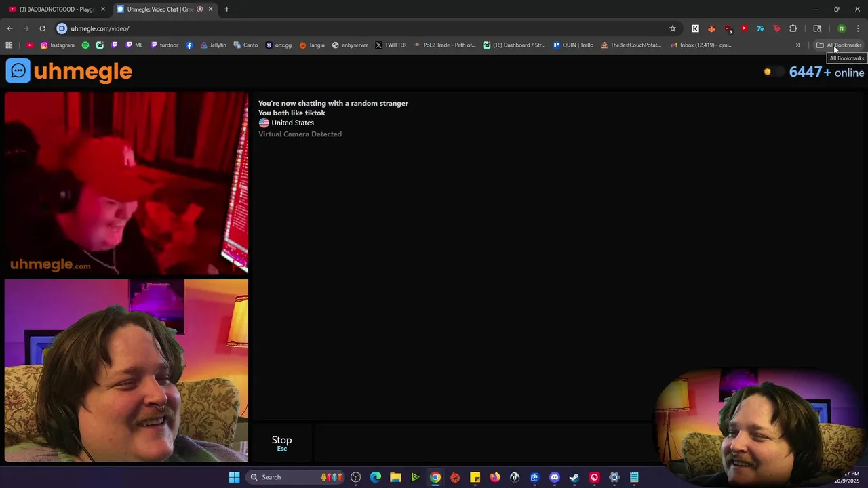This screenshot has height=488, width=868.
Task: Open the MetaMask fox extension
Action: point(711,28)
